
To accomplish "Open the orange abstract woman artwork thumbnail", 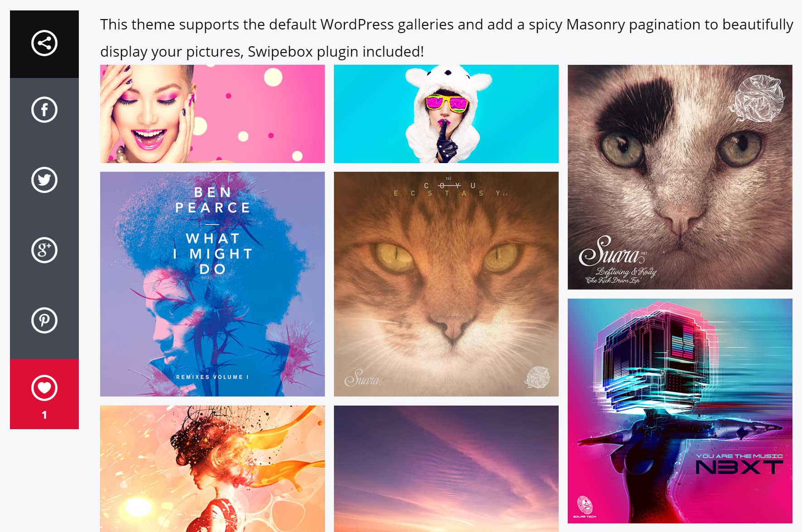I will (x=213, y=469).
